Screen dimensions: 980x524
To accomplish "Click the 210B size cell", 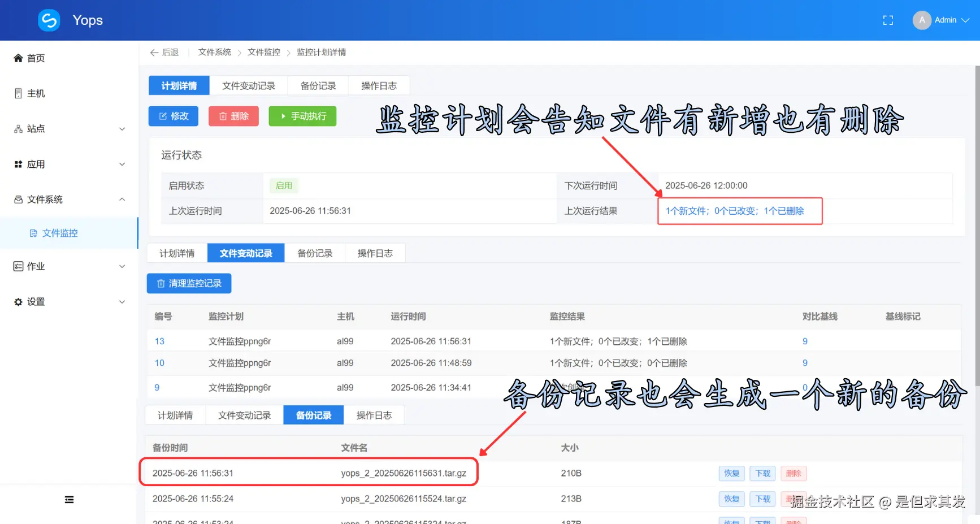I will 571,473.
